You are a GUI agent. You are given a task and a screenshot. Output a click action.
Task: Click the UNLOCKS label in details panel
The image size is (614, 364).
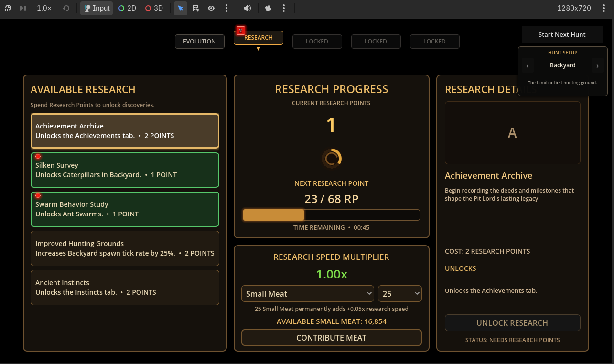coord(461,268)
